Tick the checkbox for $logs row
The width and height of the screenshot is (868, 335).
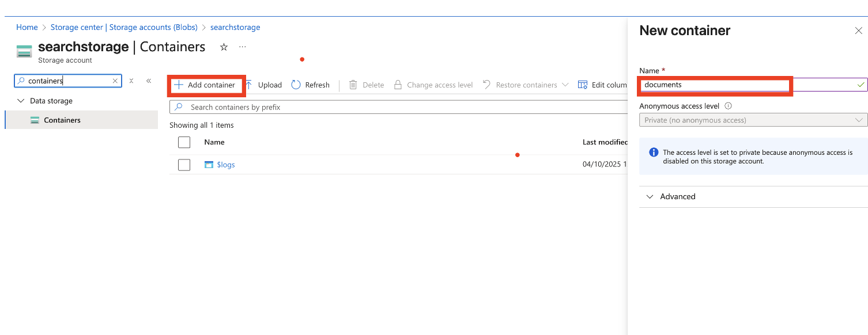click(x=184, y=165)
